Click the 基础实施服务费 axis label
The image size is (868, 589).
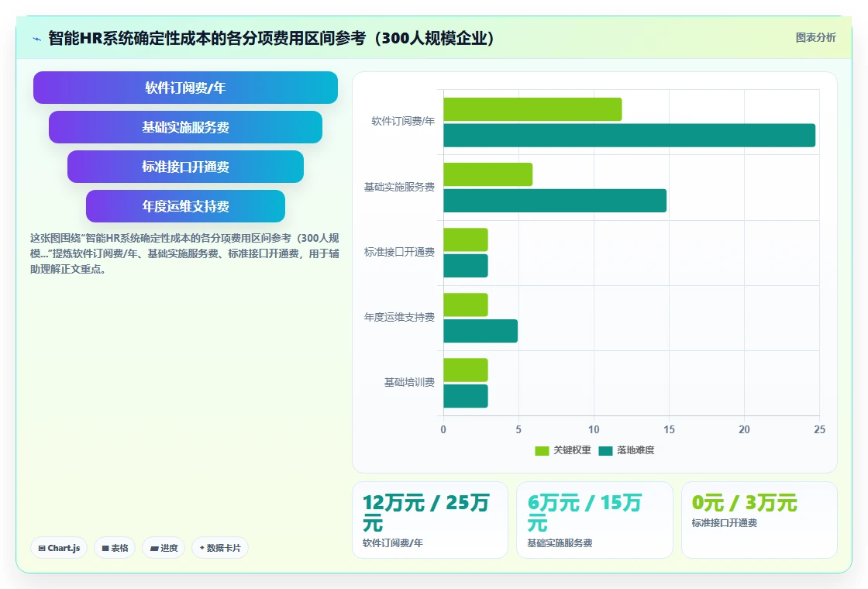399,187
